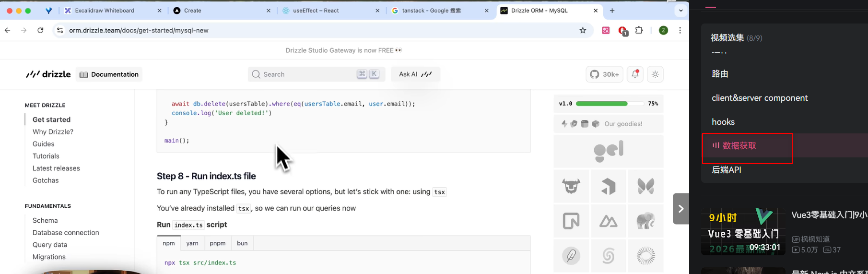Image resolution: width=868 pixels, height=274 pixels.
Task: Open the notifications bell icon
Action: tap(635, 74)
